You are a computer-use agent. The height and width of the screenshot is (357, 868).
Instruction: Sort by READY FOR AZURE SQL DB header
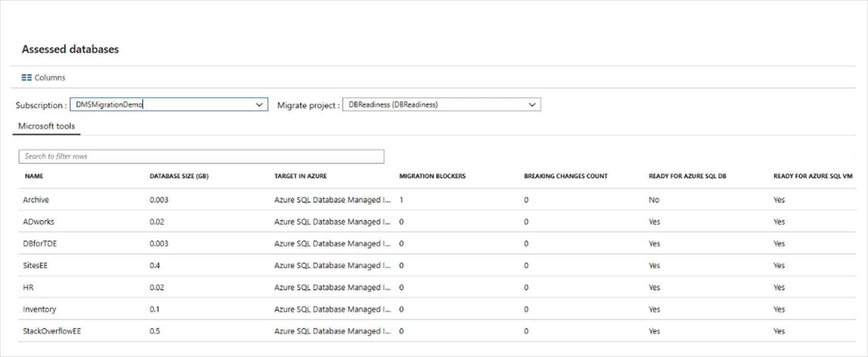pos(687,176)
